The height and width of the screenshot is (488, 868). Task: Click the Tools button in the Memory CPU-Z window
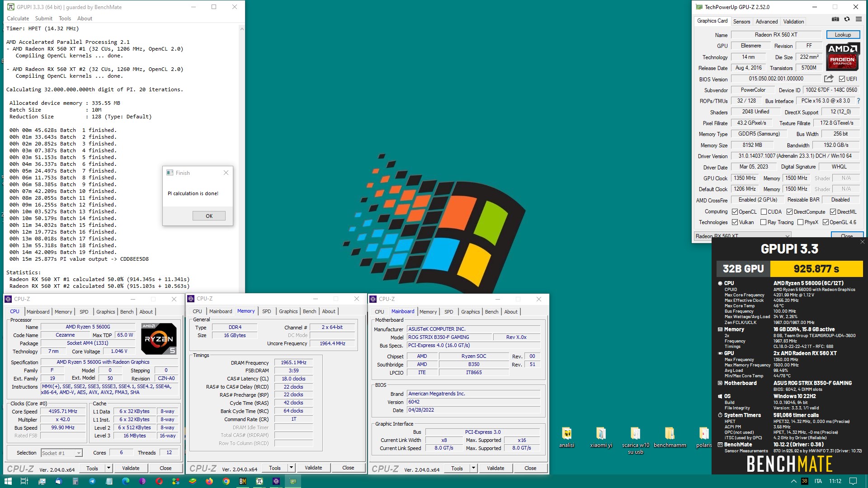275,468
